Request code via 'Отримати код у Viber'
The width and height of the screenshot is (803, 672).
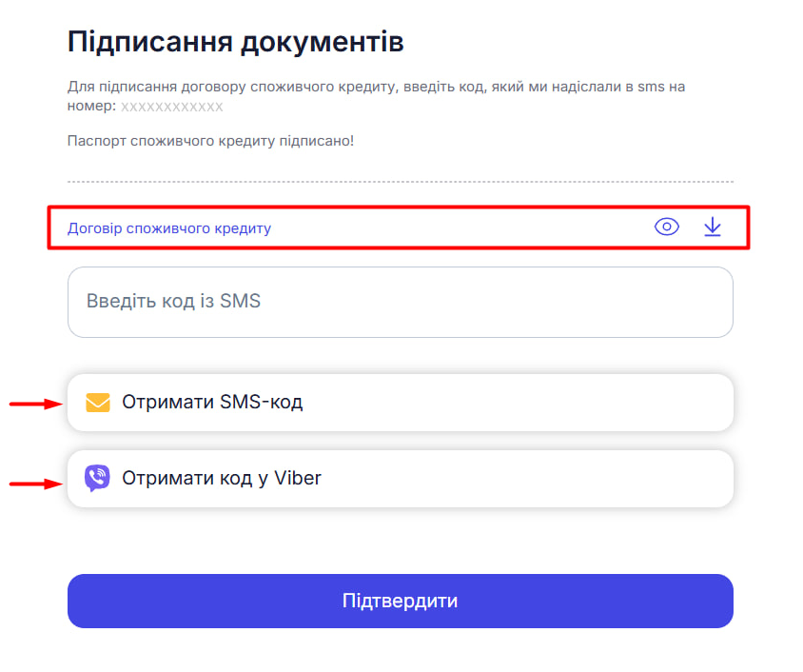tap(400, 478)
